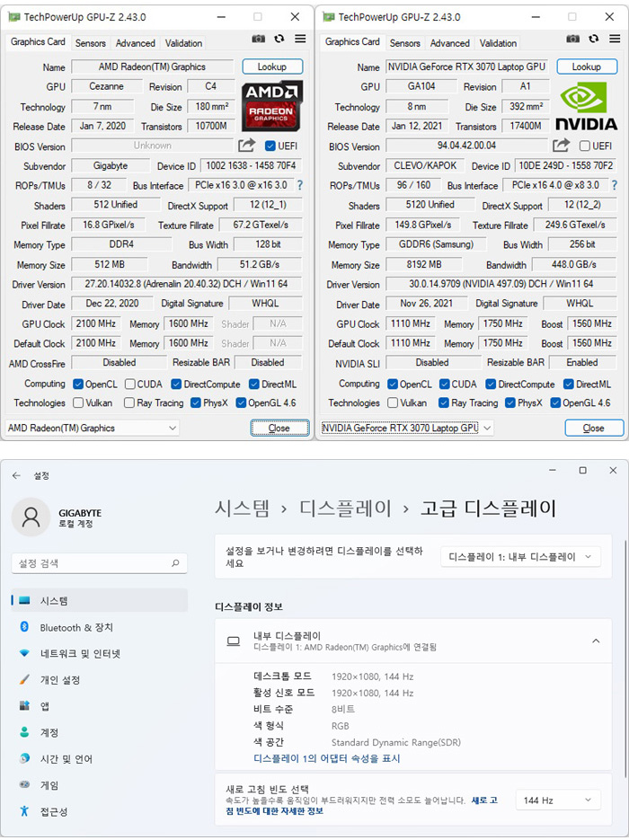Switch to Sensors tab in NVIDIA GPU-Z window

(x=404, y=43)
